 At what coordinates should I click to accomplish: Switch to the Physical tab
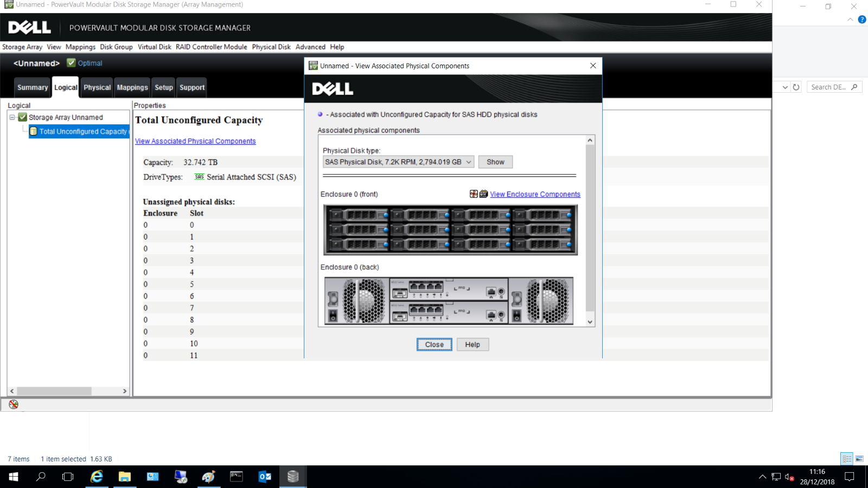pyautogui.click(x=97, y=87)
